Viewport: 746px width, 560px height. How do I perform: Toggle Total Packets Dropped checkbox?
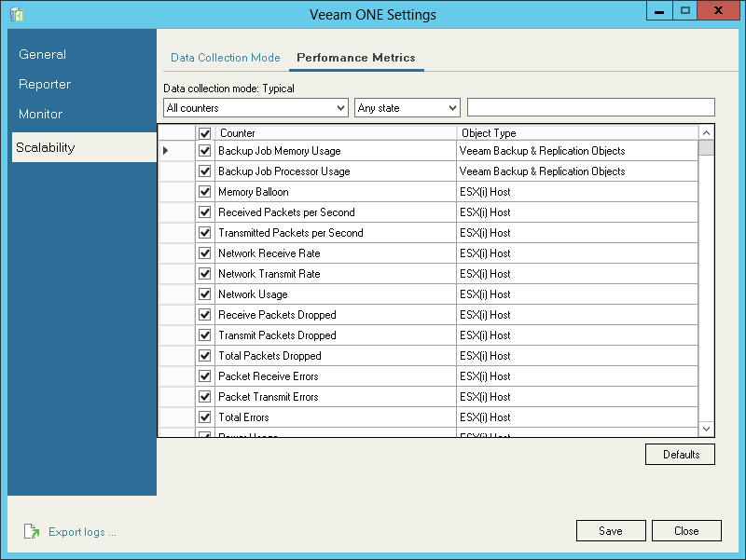click(204, 355)
